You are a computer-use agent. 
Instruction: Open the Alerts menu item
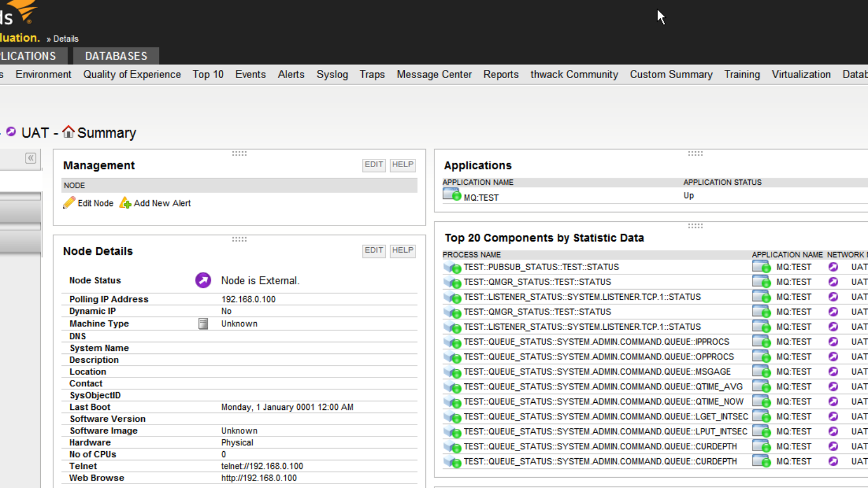[x=291, y=74]
